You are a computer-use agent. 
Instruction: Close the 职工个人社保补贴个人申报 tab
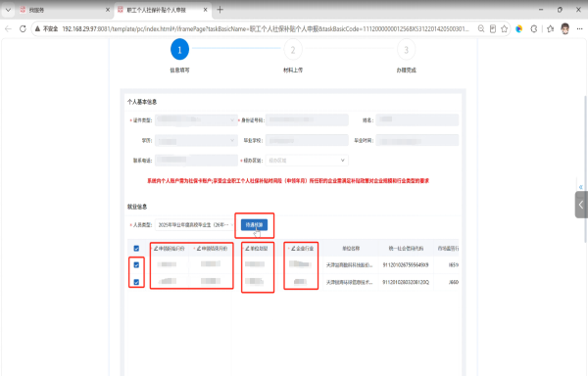pyautogui.click(x=205, y=10)
